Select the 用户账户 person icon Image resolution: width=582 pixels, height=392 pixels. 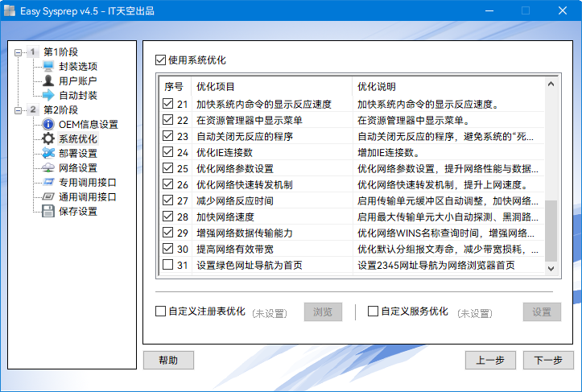[x=48, y=80]
